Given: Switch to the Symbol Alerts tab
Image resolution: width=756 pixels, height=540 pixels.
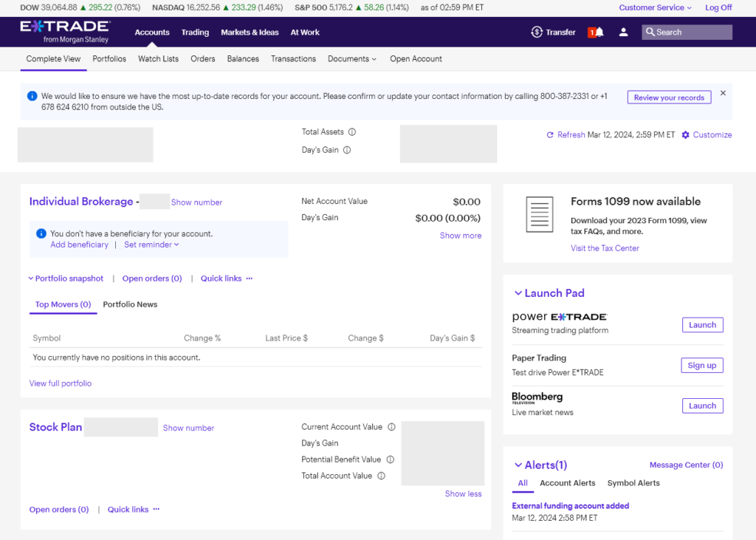Looking at the screenshot, I should (633, 483).
